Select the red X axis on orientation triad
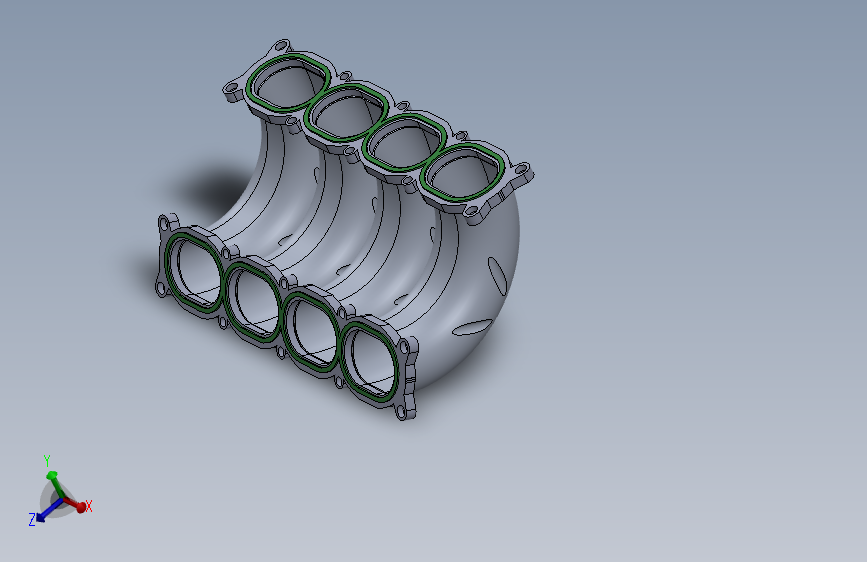The width and height of the screenshot is (867, 562). tap(74, 503)
